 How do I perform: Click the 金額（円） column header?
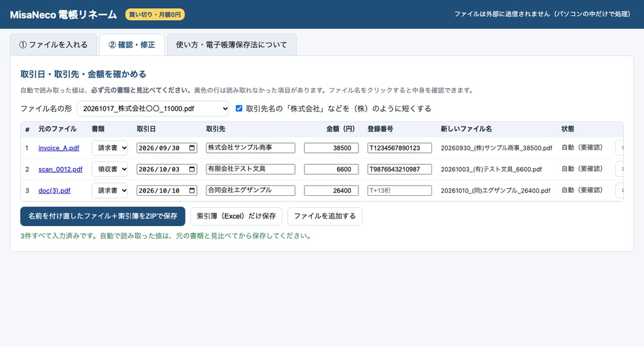click(340, 129)
